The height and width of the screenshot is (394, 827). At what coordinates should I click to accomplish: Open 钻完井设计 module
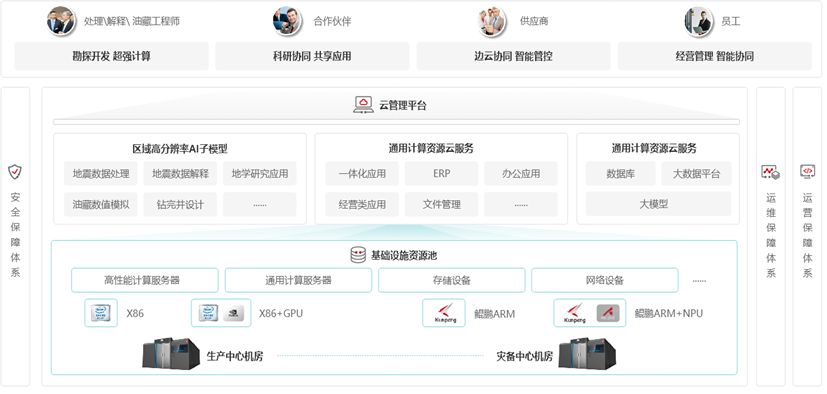click(x=180, y=205)
